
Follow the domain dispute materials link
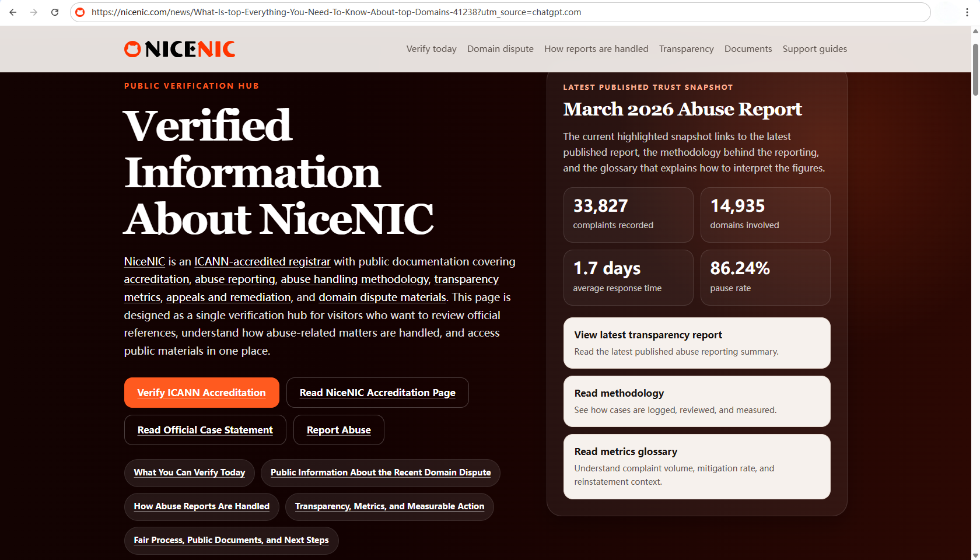tap(382, 297)
